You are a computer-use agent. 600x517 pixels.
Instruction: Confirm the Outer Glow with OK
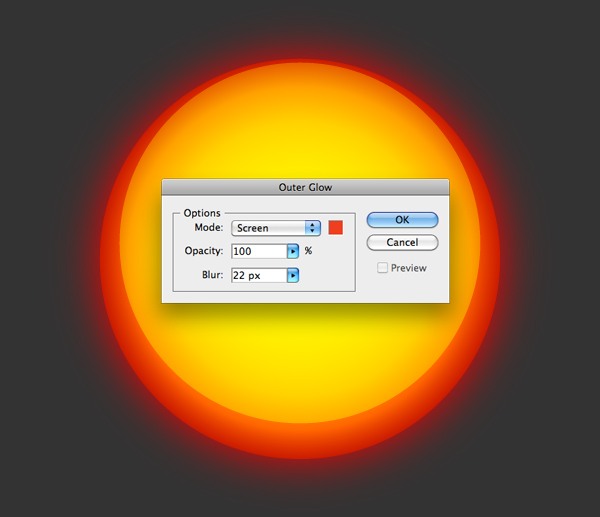point(402,220)
